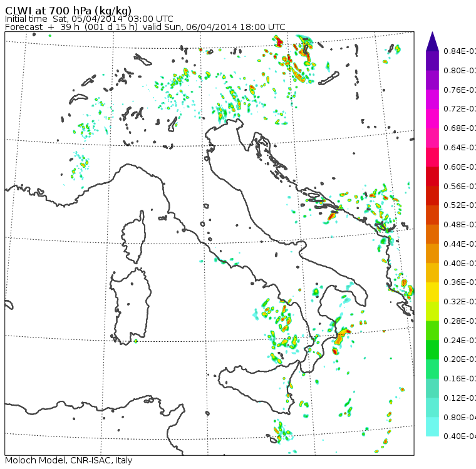Image resolution: width=476 pixels, height=469 pixels.
Task: Click the dark indigo arrow atop the color scale
Action: pyautogui.click(x=432, y=41)
